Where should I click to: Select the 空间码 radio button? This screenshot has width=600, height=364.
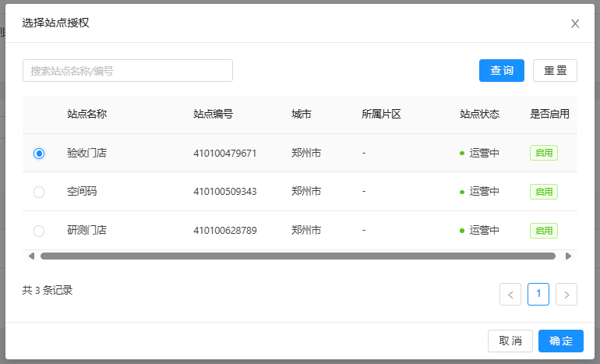tap(39, 192)
